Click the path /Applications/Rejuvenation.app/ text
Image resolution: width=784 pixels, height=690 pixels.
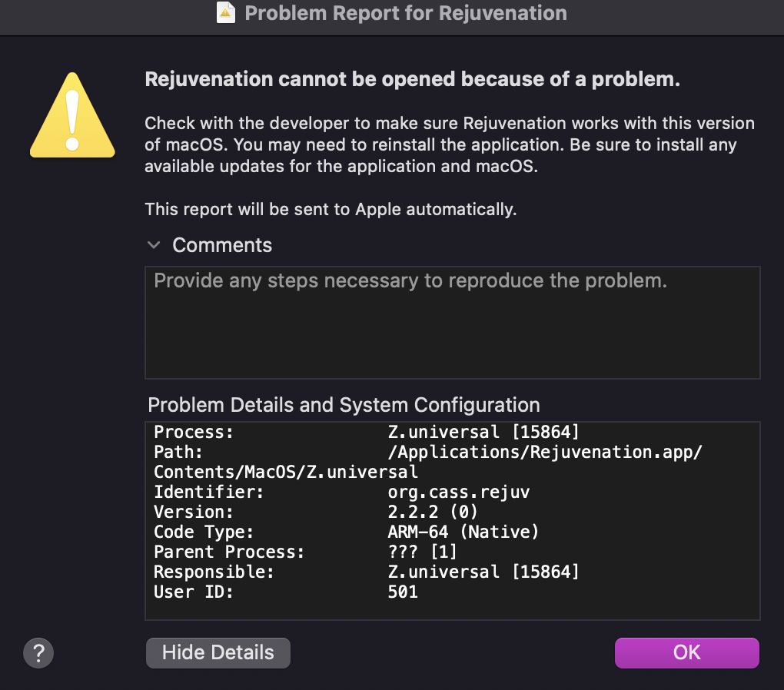(x=545, y=452)
